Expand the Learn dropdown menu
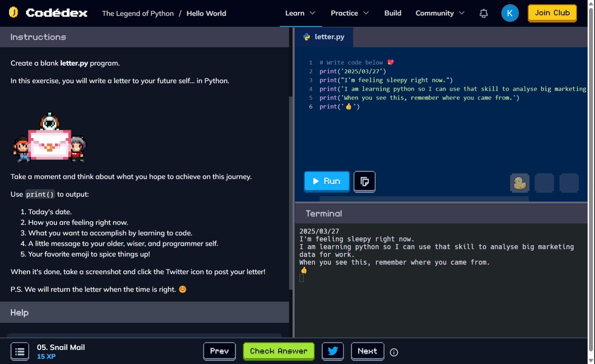 [300, 13]
